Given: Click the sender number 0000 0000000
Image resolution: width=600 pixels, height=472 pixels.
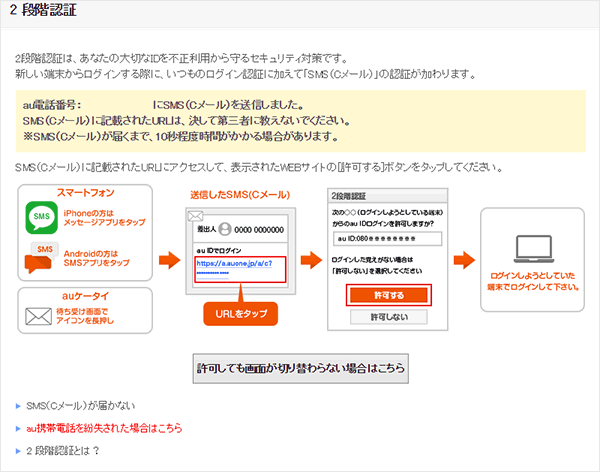Looking at the screenshot, I should tap(259, 230).
